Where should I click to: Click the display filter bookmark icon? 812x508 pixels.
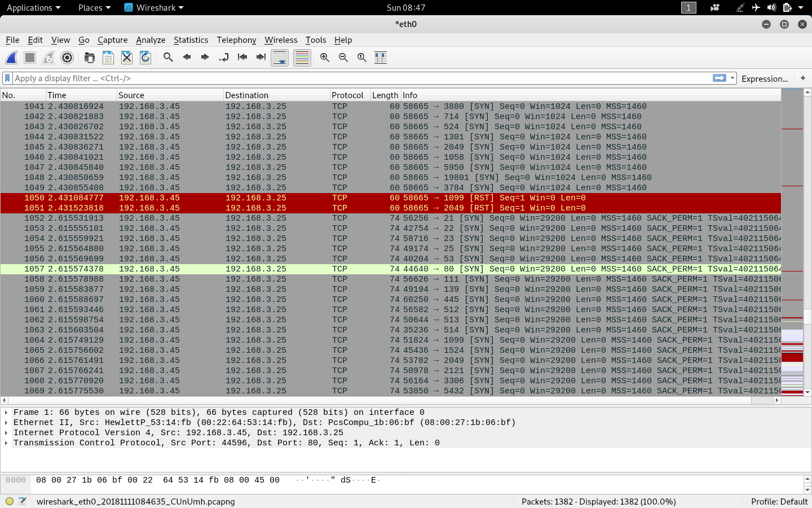[7, 78]
